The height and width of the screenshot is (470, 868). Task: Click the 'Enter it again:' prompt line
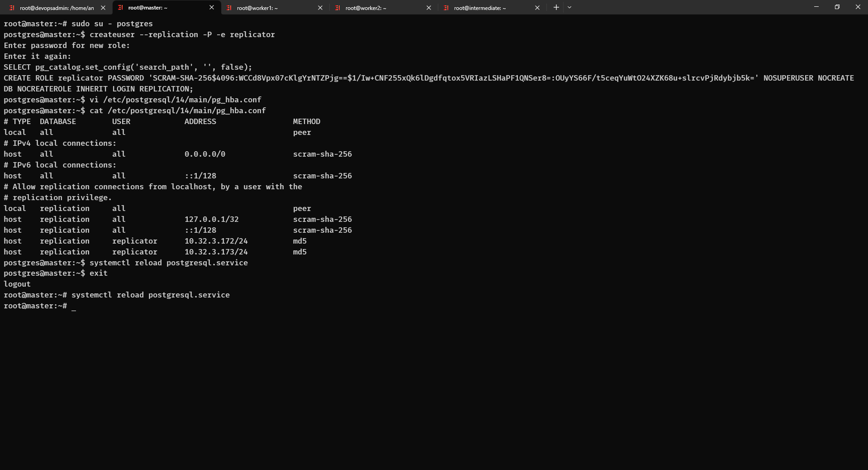(38, 56)
